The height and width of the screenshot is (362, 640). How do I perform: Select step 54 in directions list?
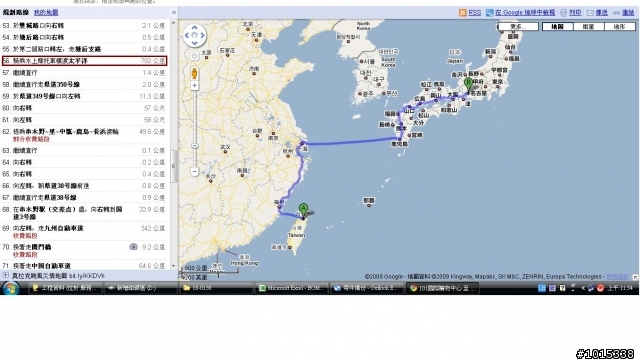[x=84, y=37]
